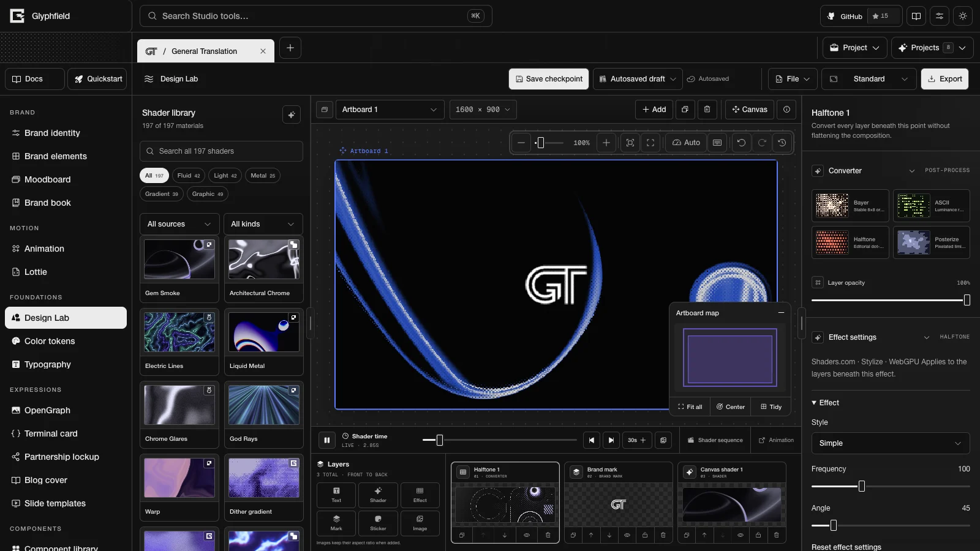
Task: Move Canvas shader 1 layer up
Action: click(x=704, y=535)
